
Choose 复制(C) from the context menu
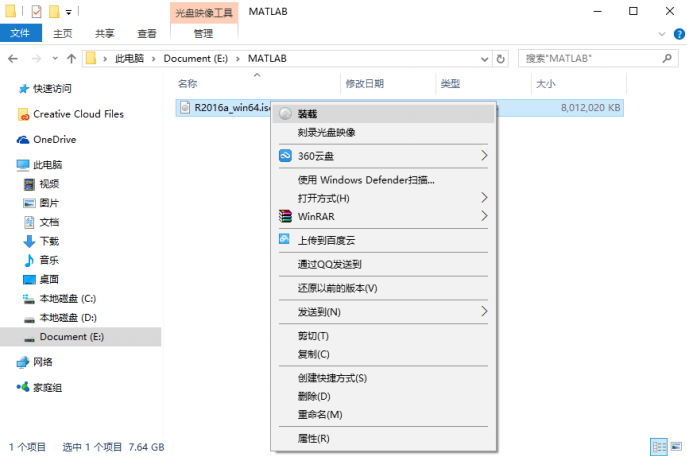313,354
